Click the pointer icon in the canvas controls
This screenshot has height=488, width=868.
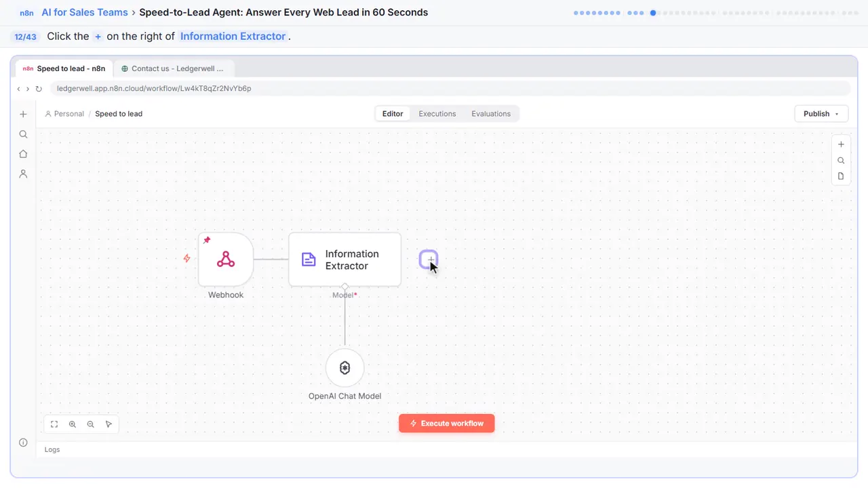point(108,424)
